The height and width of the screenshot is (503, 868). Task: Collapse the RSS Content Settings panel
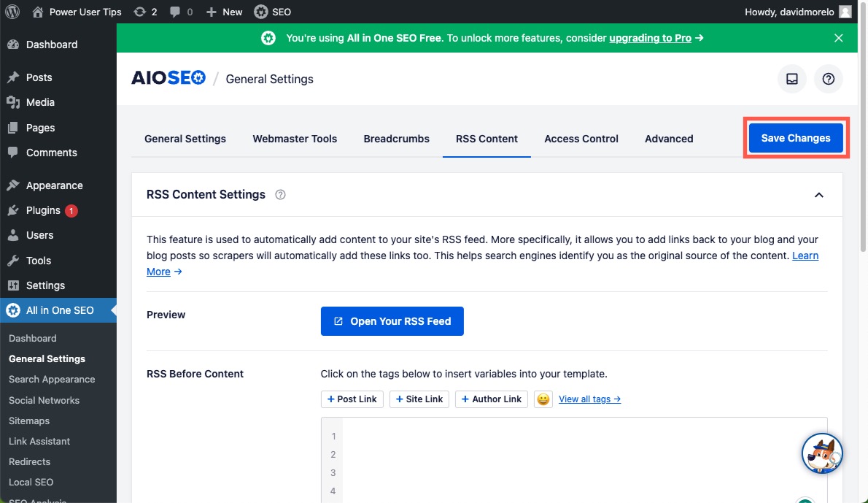819,195
